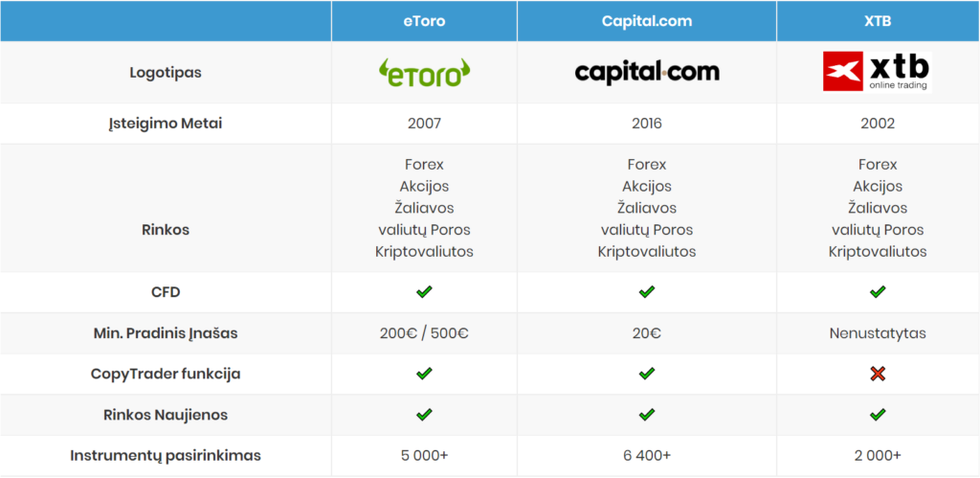Screen dimensions: 980x478
Task: Click the eToro green logo
Action: 424,73
